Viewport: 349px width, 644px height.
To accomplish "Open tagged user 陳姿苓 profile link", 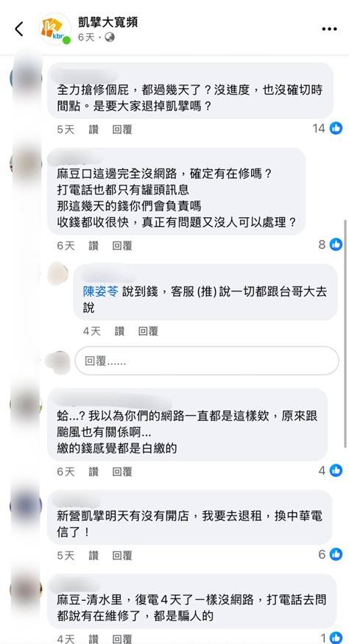I will pos(101,292).
